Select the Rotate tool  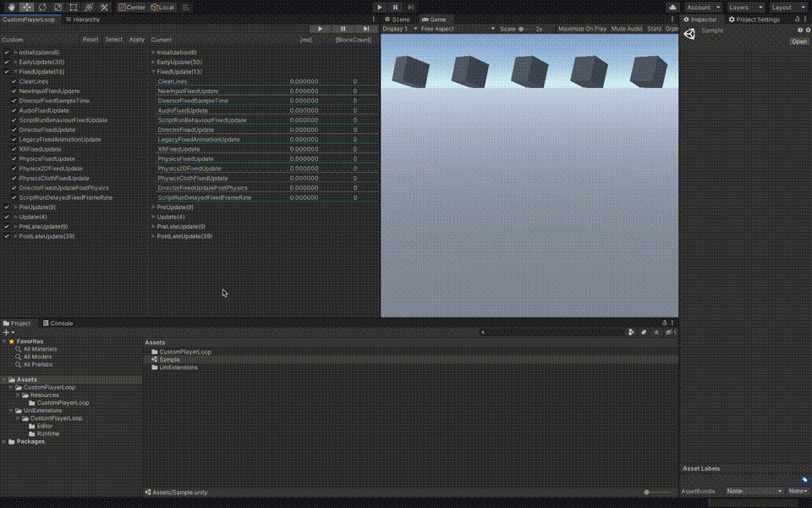coord(43,8)
